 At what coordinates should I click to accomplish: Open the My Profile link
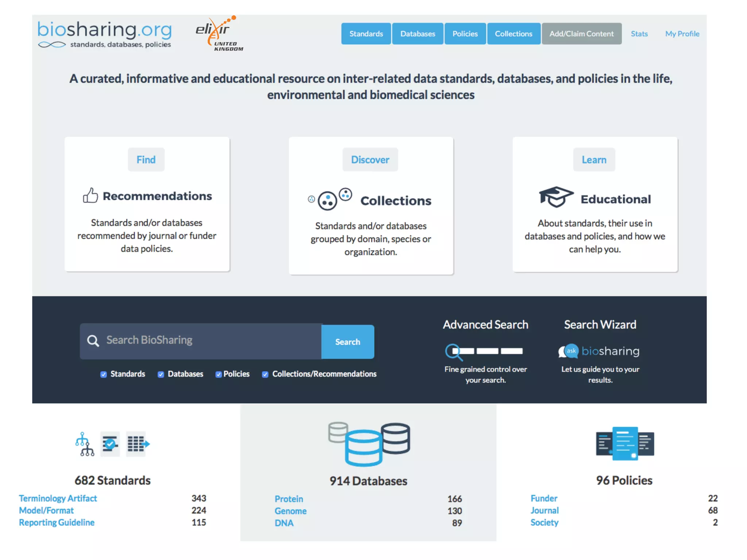682,34
